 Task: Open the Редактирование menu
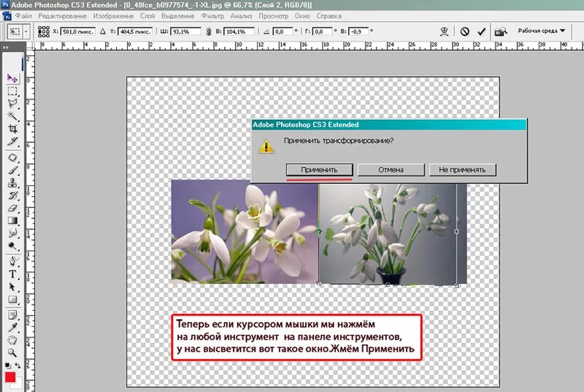pyautogui.click(x=63, y=16)
